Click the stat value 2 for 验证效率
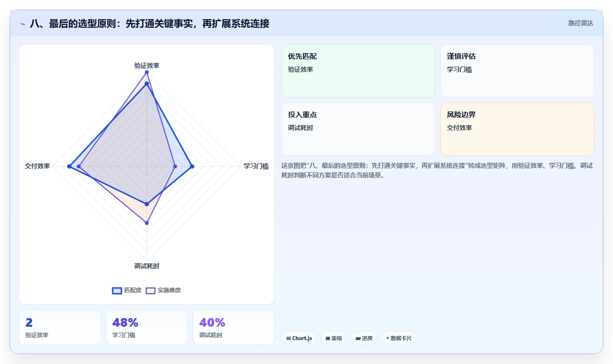 pyautogui.click(x=29, y=323)
